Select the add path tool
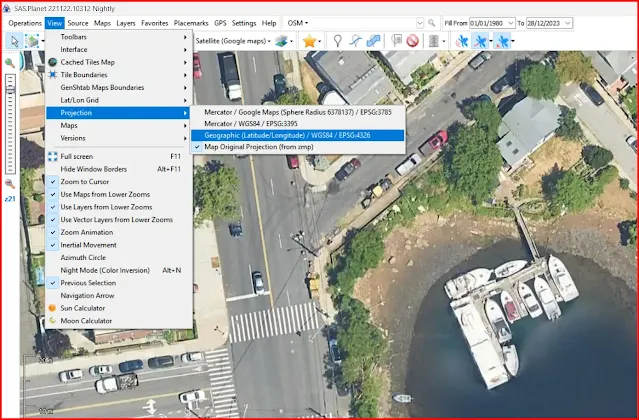 pos(355,41)
